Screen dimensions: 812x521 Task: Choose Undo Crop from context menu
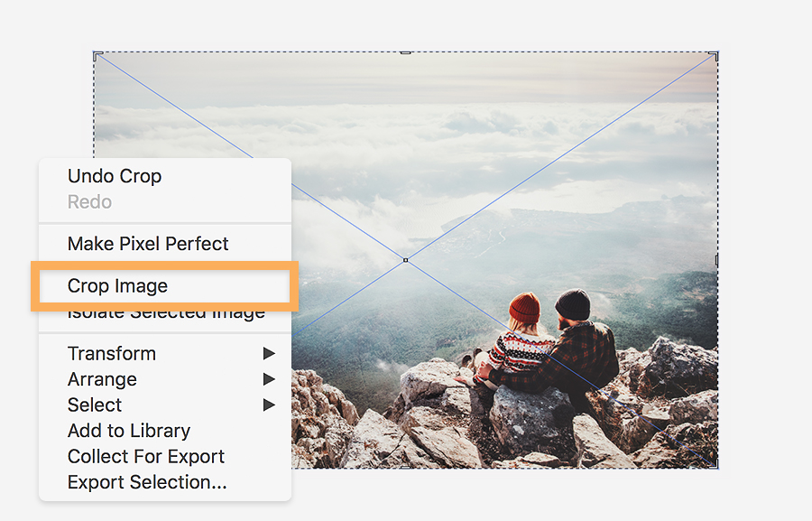coord(165,176)
